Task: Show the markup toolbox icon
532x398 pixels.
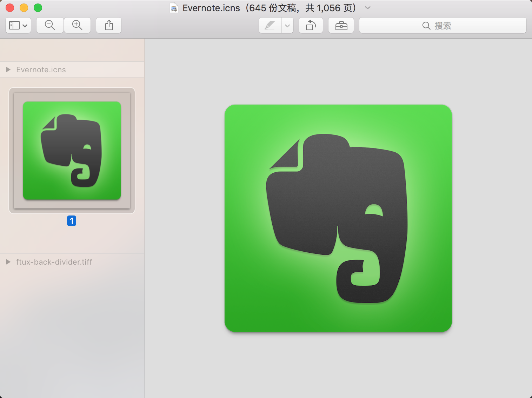Action: 341,25
